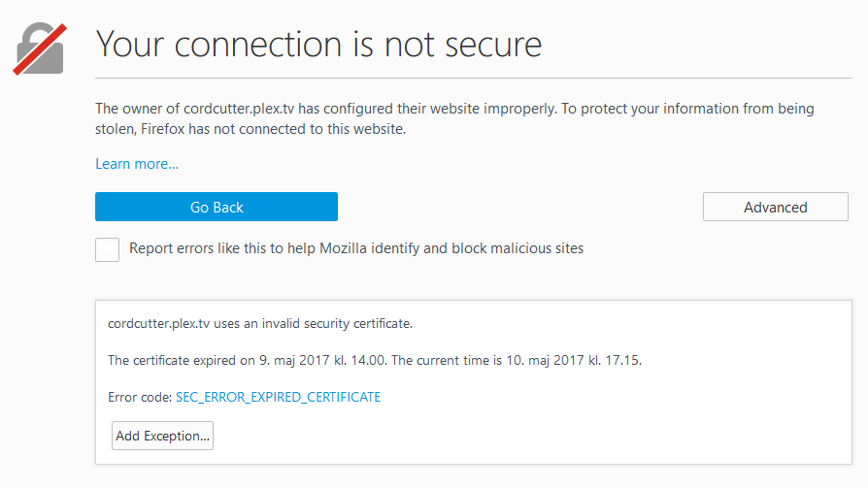
Task: Enable the report errors to Mozilla checkbox
Action: pos(108,249)
